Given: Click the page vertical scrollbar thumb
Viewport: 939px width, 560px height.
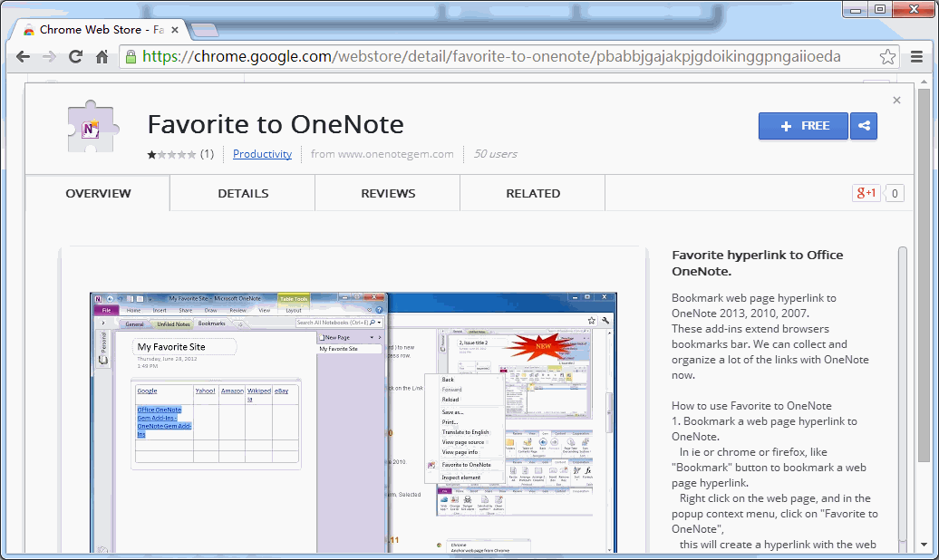Looking at the screenshot, I should [924, 275].
